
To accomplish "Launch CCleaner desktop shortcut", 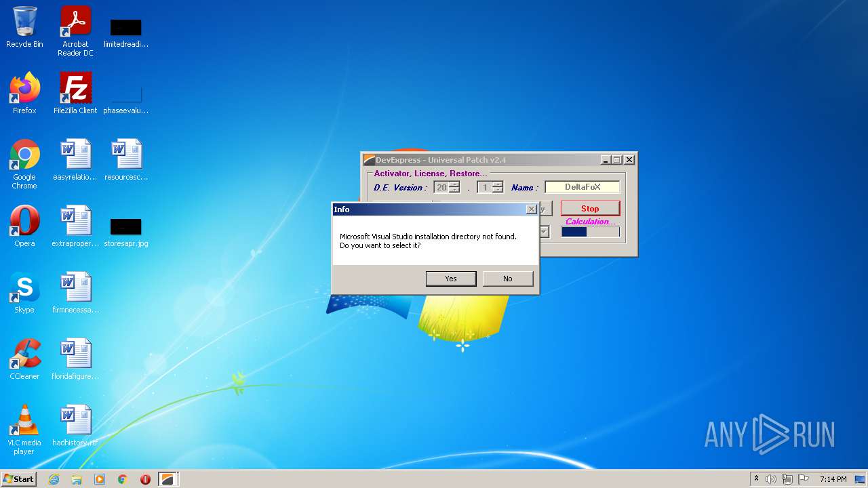I will tap(24, 359).
